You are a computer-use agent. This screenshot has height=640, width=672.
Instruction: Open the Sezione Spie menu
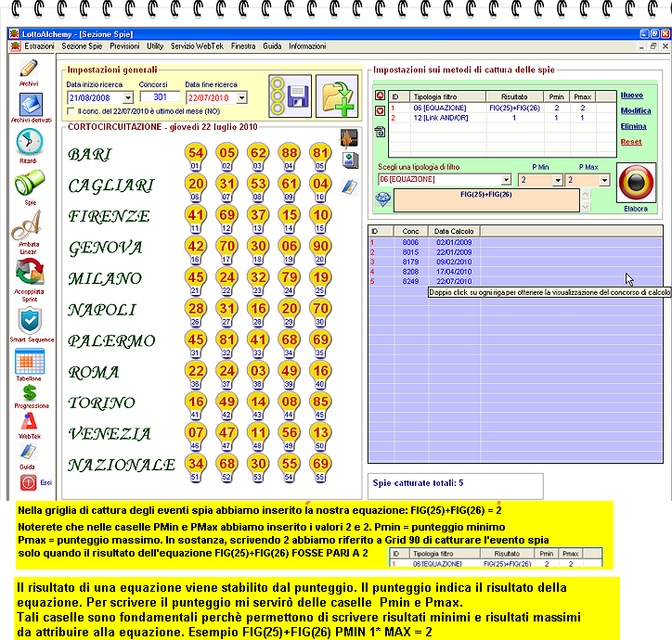[x=82, y=46]
